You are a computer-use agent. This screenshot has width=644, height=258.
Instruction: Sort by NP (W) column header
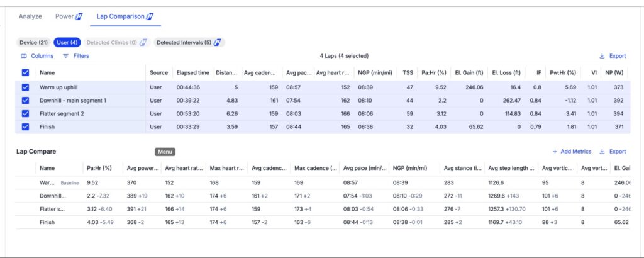point(614,73)
